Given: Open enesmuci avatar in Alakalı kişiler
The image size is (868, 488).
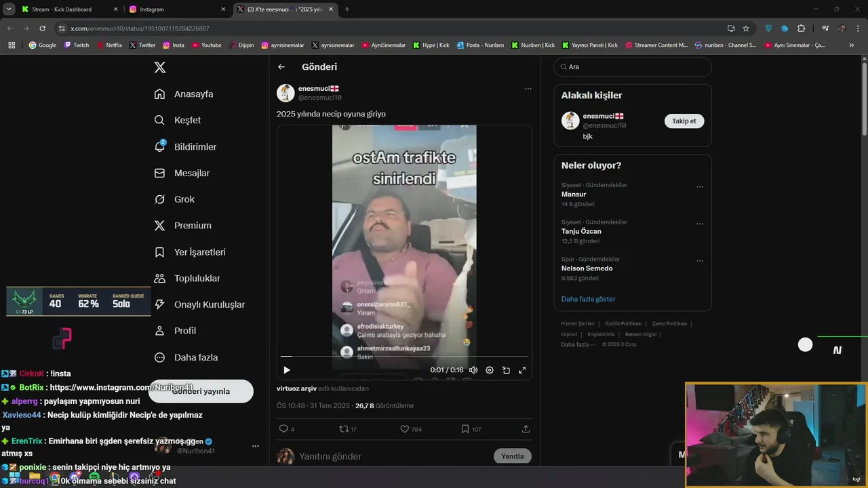Looking at the screenshot, I should click(x=570, y=121).
